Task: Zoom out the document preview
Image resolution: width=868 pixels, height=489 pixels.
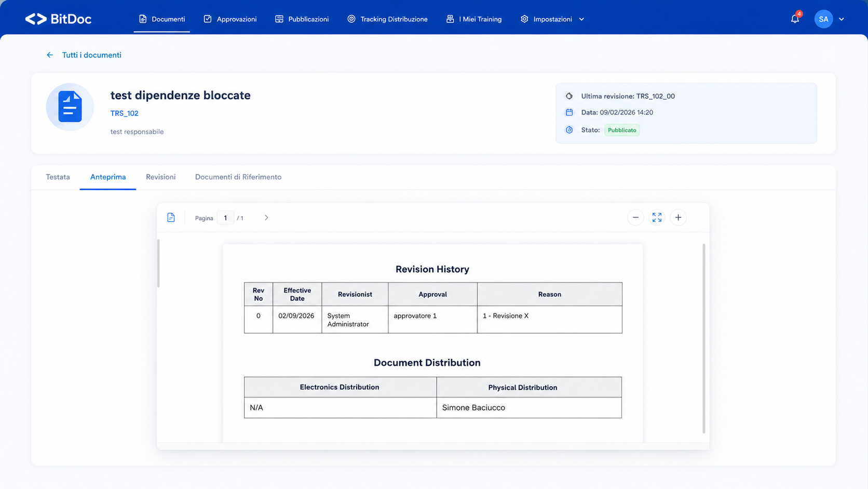Action: 635,218
